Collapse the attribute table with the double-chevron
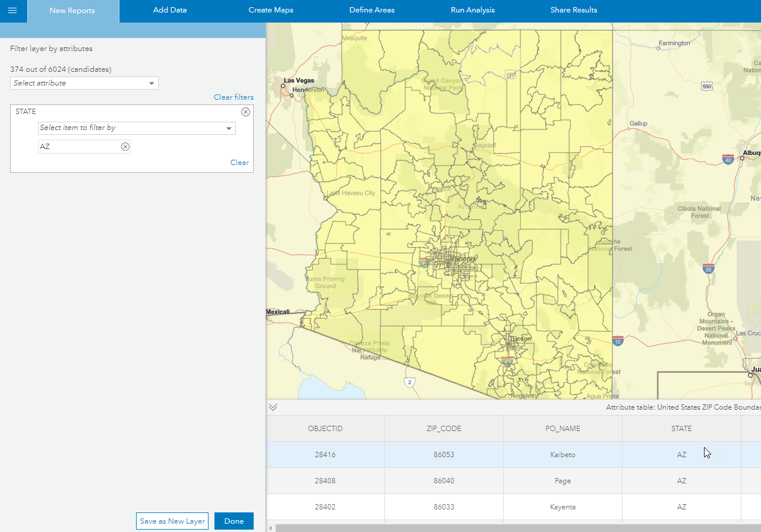761x532 pixels. [273, 407]
